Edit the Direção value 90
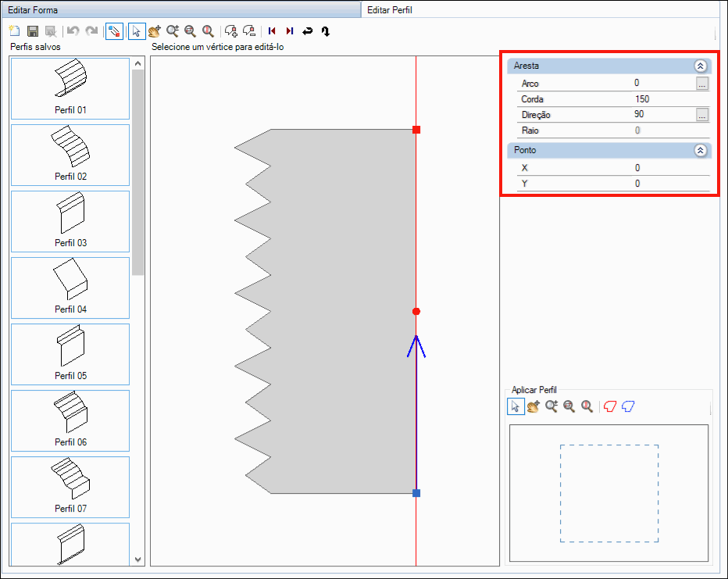 (664, 114)
